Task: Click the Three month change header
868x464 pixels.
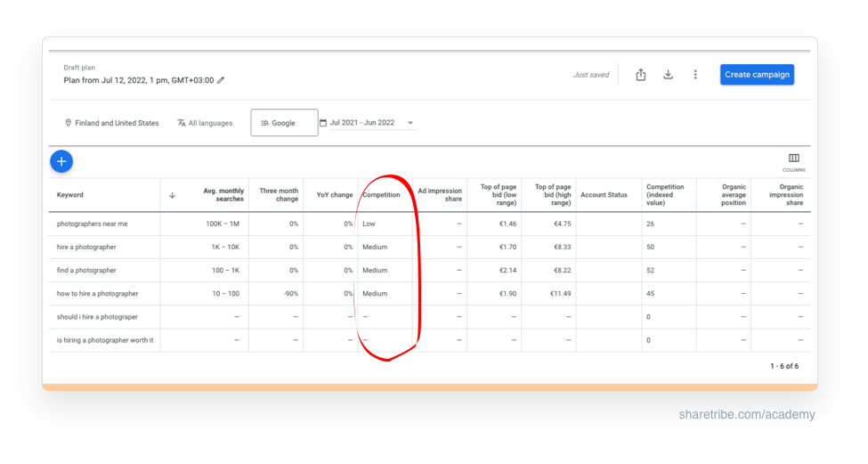Action: tap(279, 195)
